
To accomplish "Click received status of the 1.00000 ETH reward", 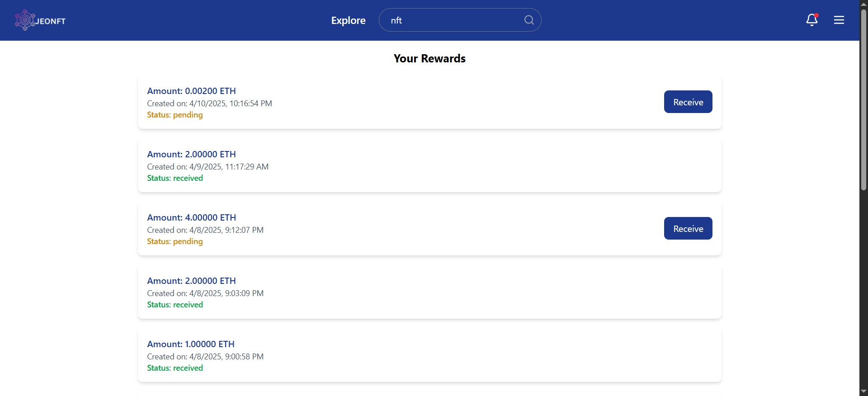I will pyautogui.click(x=175, y=368).
